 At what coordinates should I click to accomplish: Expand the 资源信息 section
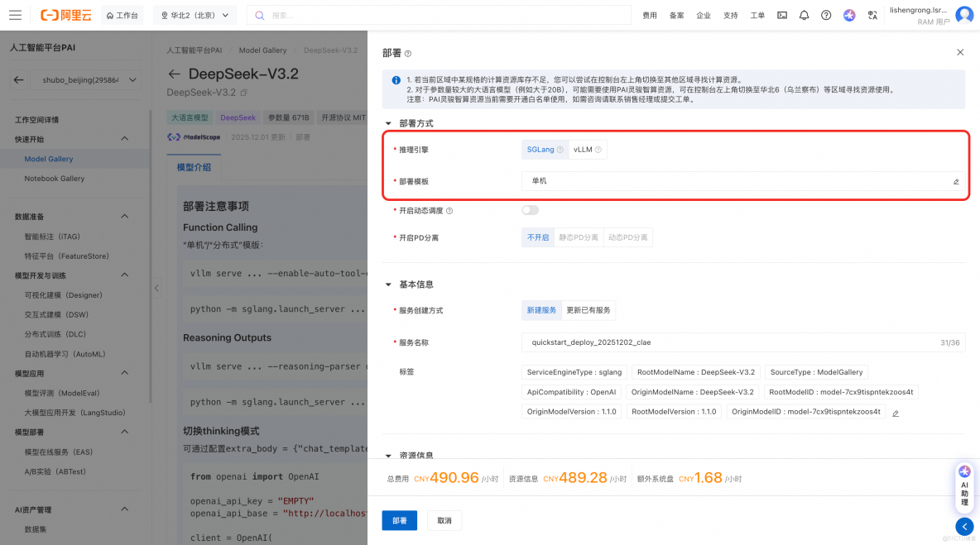387,453
